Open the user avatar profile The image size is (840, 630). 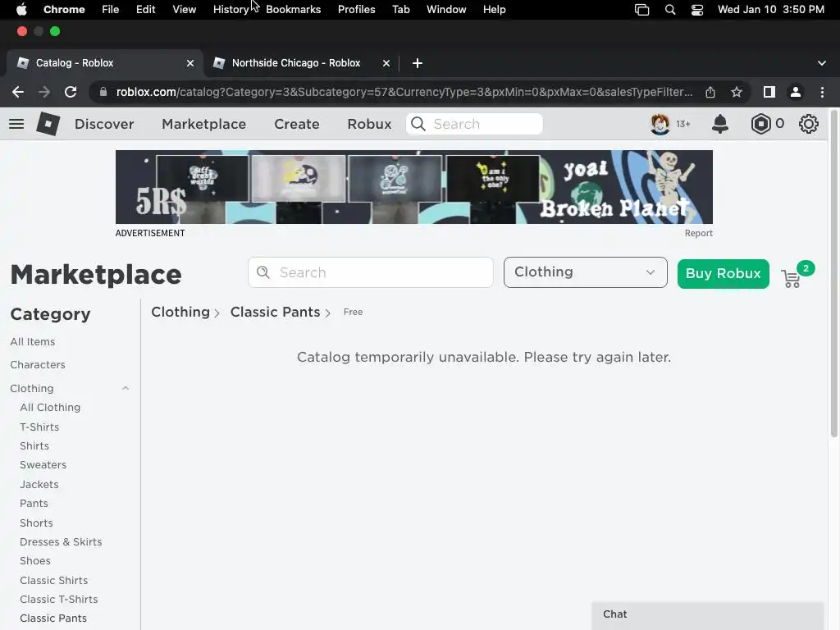point(660,124)
